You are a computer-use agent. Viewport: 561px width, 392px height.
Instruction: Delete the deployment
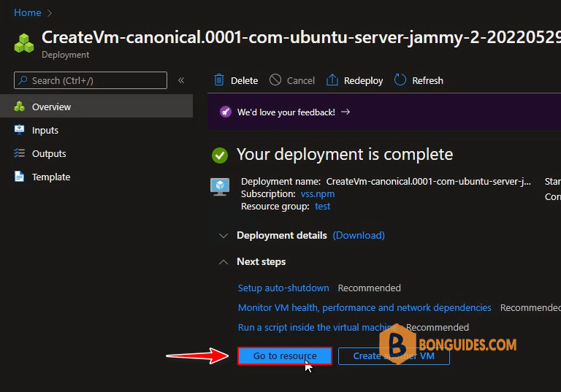click(236, 80)
